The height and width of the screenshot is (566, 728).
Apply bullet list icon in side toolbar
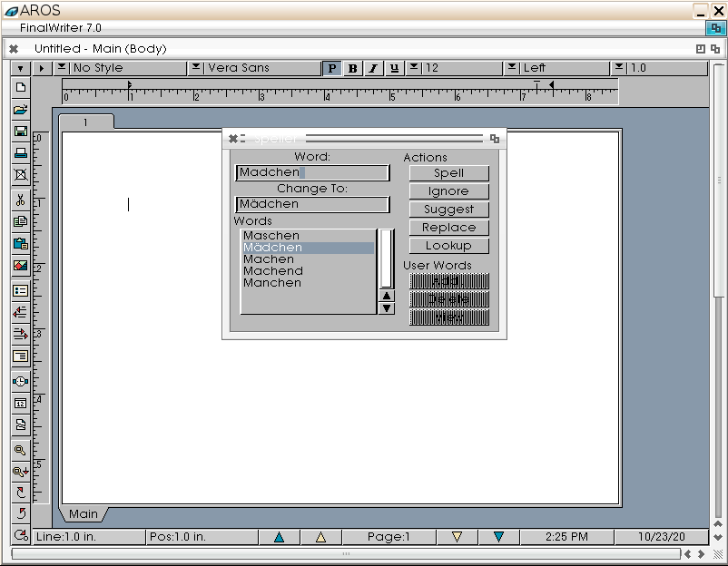pyautogui.click(x=21, y=291)
